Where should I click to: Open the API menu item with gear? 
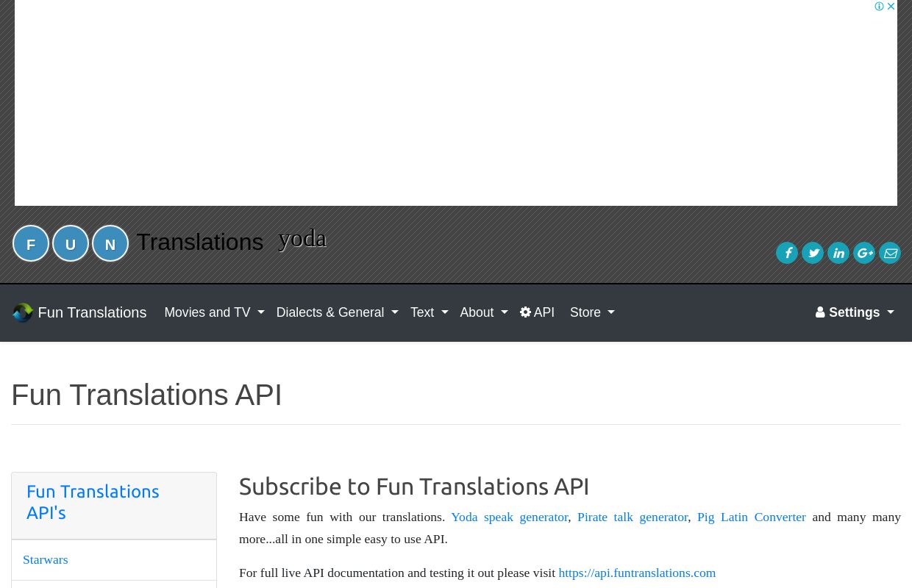pos(537,312)
